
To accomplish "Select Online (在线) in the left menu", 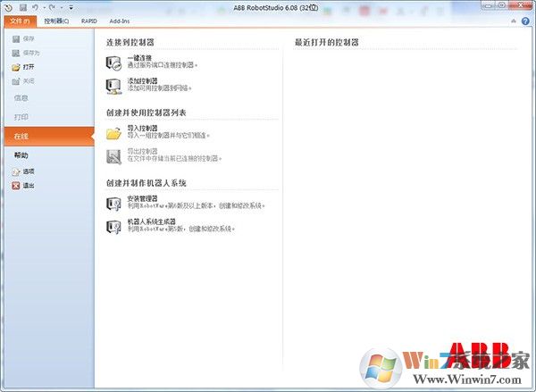I will point(45,136).
